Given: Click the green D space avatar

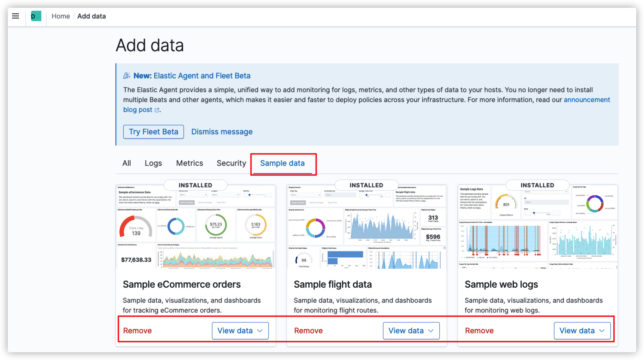Looking at the screenshot, I should 36,16.
